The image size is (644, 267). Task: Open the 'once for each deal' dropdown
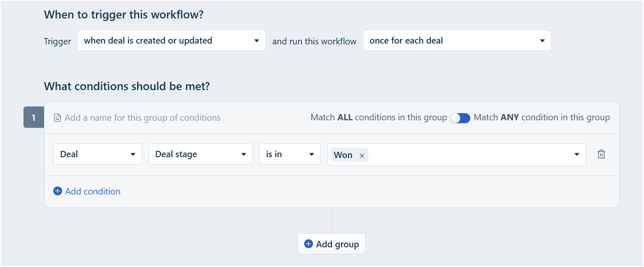pos(457,41)
